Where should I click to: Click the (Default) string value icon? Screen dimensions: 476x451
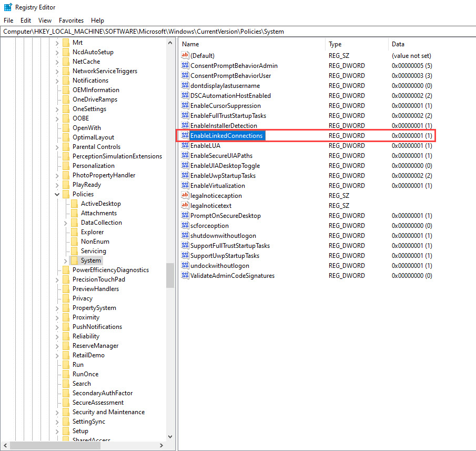tap(185, 55)
